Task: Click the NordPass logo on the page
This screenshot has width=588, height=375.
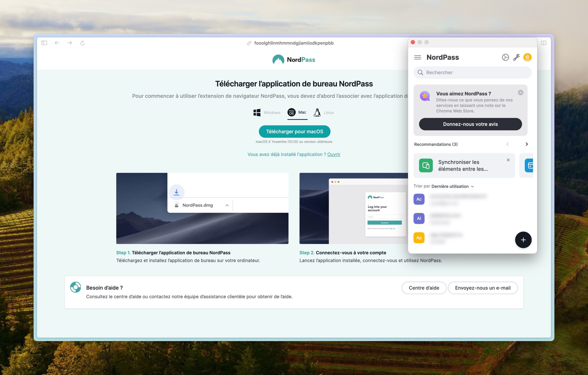Action: coord(294,59)
